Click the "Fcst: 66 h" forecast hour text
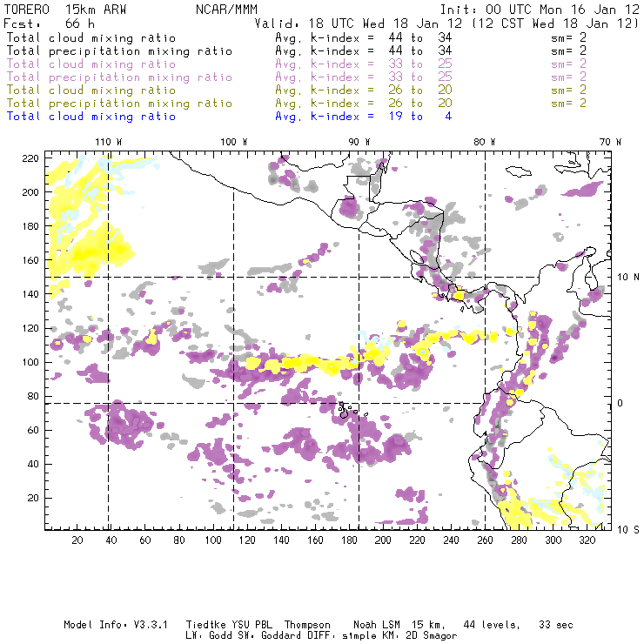 click(x=50, y=23)
